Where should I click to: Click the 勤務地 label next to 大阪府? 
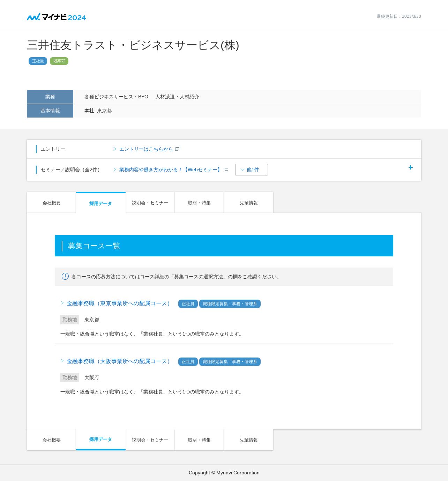click(70, 377)
